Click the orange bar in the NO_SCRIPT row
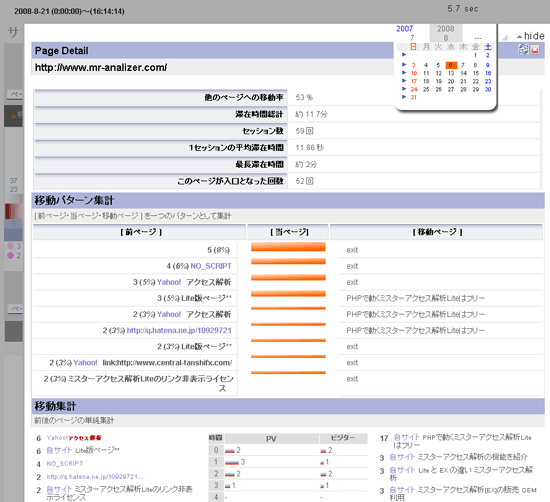The height and width of the screenshot is (502, 550). coord(288,262)
